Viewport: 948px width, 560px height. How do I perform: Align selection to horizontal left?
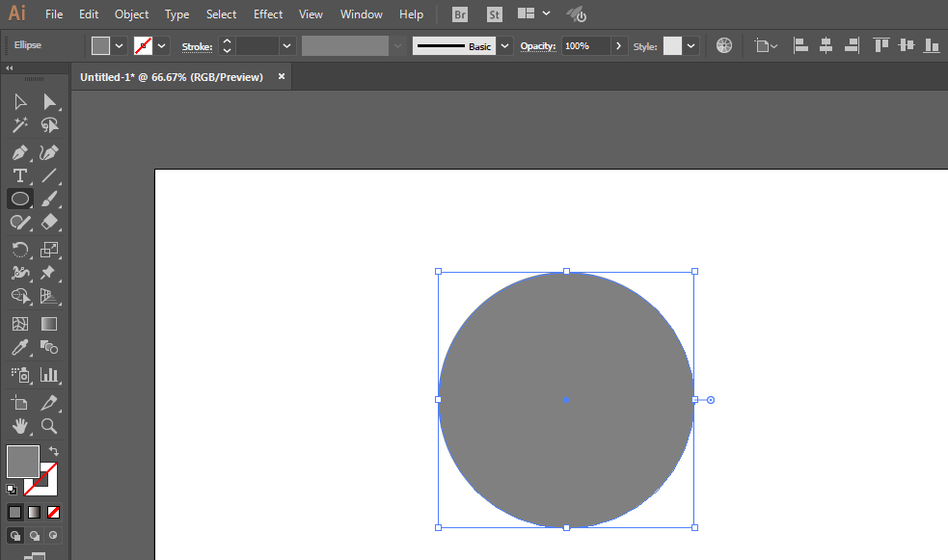tap(801, 45)
